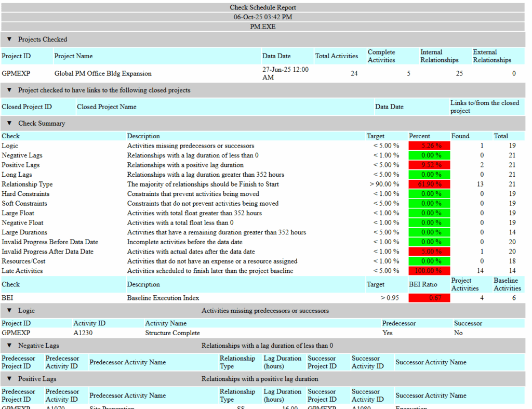Click the Closed Project Name column header
The image size is (532, 409).
point(107,107)
